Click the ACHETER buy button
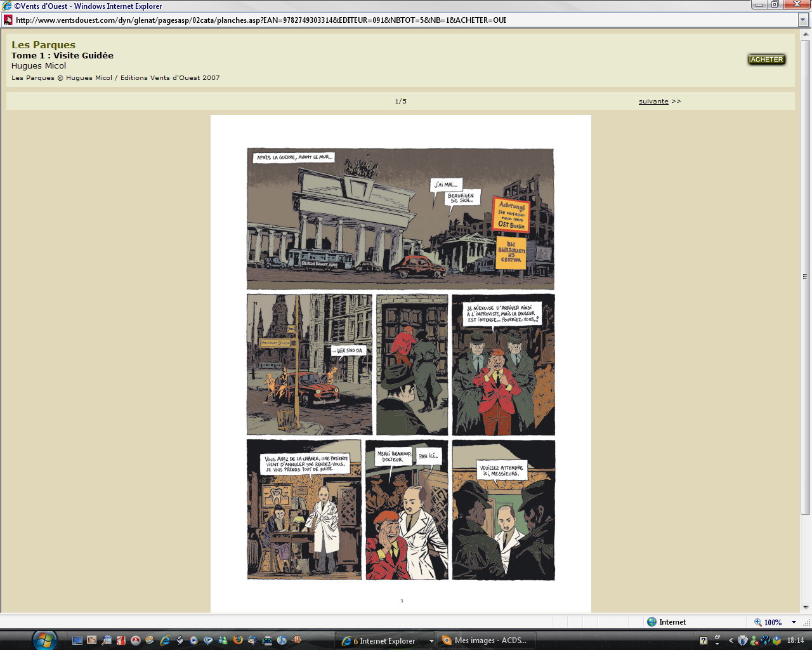Viewport: 812px width, 650px height. click(x=766, y=60)
